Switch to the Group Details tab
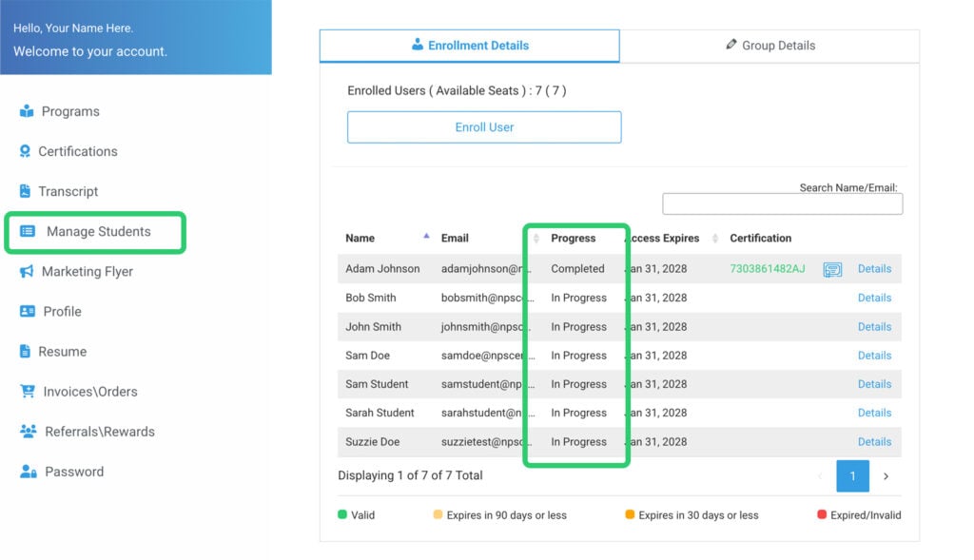Image resolution: width=974 pixels, height=560 pixels. point(769,46)
